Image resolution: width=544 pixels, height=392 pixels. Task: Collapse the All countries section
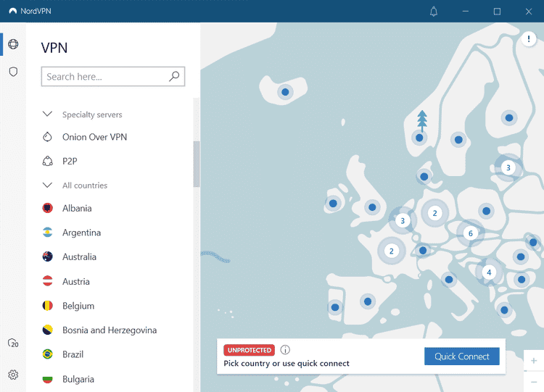[x=48, y=185]
